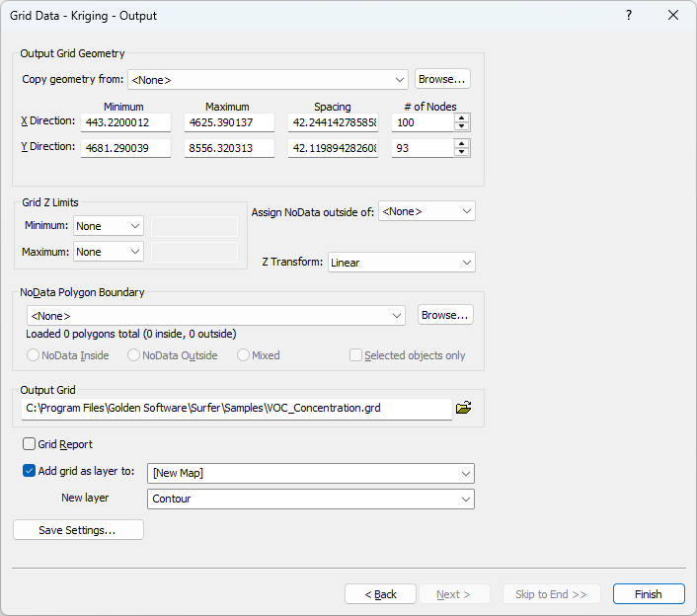Click the Y Direction Spacing field
This screenshot has height=616, width=697.
(333, 148)
